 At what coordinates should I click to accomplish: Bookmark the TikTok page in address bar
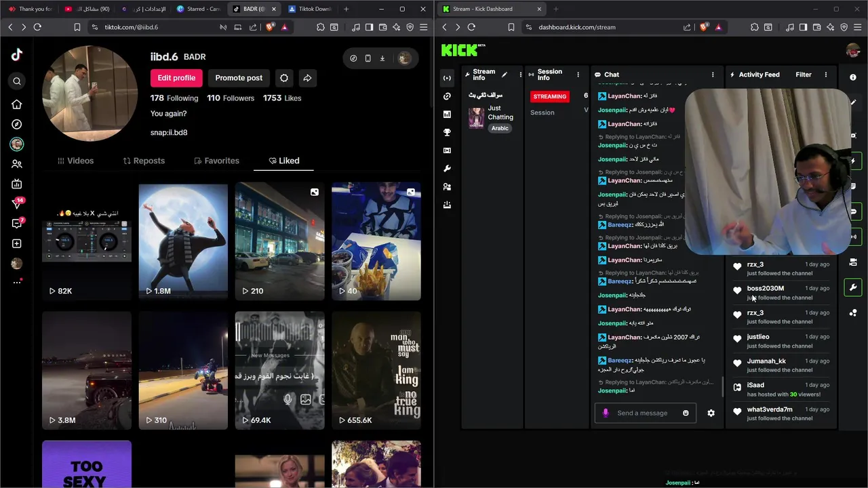click(x=77, y=27)
